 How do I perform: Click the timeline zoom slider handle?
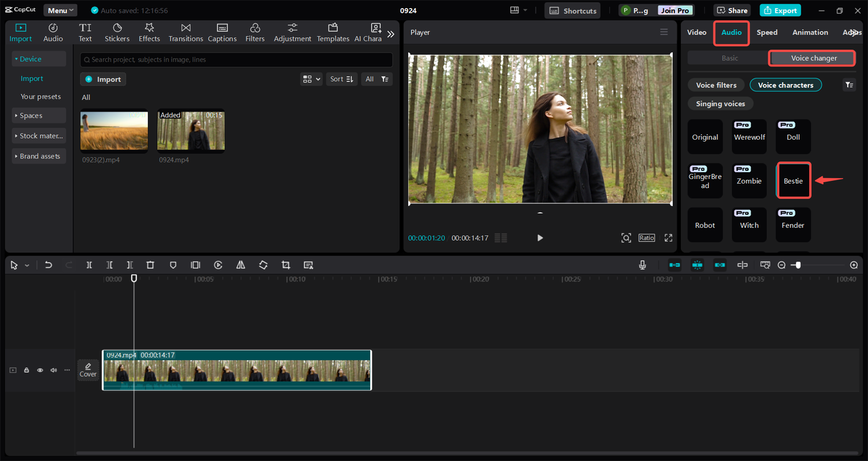coord(798,265)
